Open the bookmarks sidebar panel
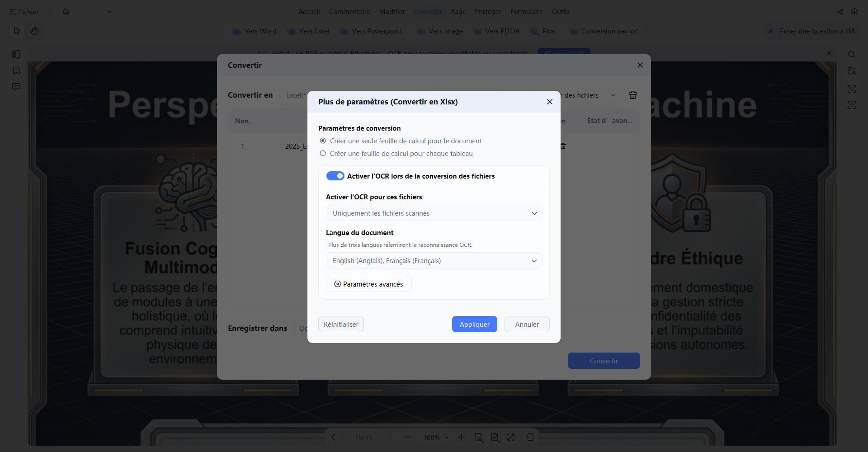This screenshot has height=452, width=868. (x=16, y=71)
